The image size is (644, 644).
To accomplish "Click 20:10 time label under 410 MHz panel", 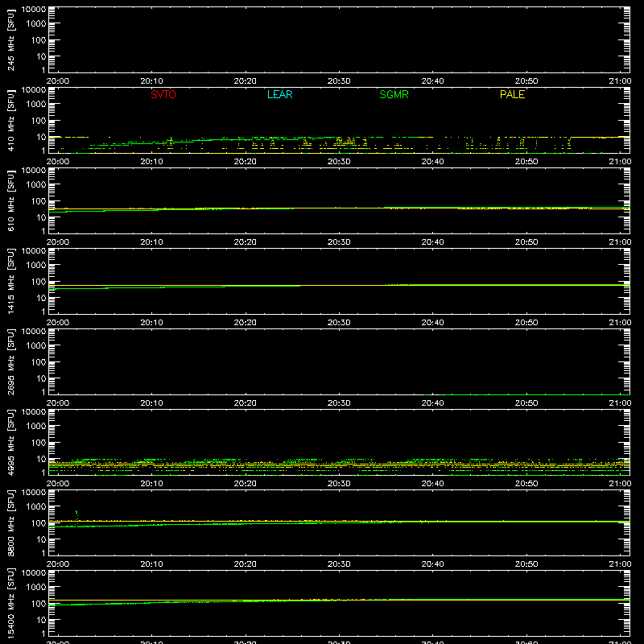I will (151, 162).
